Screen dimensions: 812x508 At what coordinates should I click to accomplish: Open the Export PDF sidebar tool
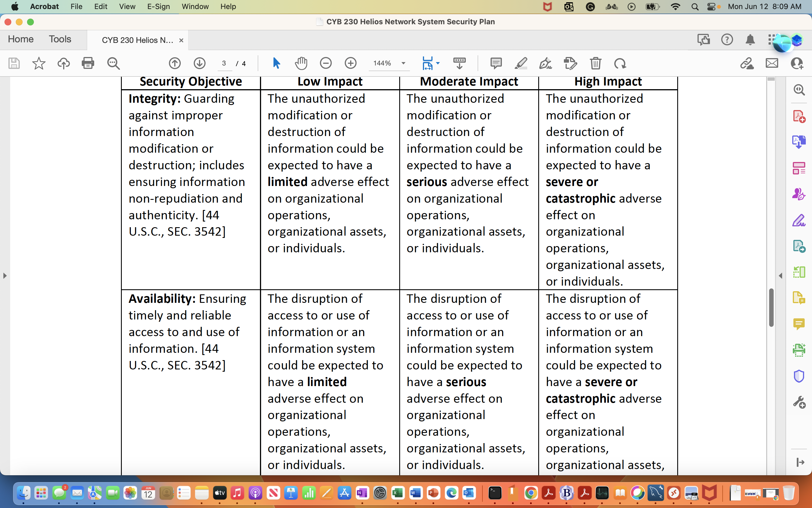click(799, 142)
